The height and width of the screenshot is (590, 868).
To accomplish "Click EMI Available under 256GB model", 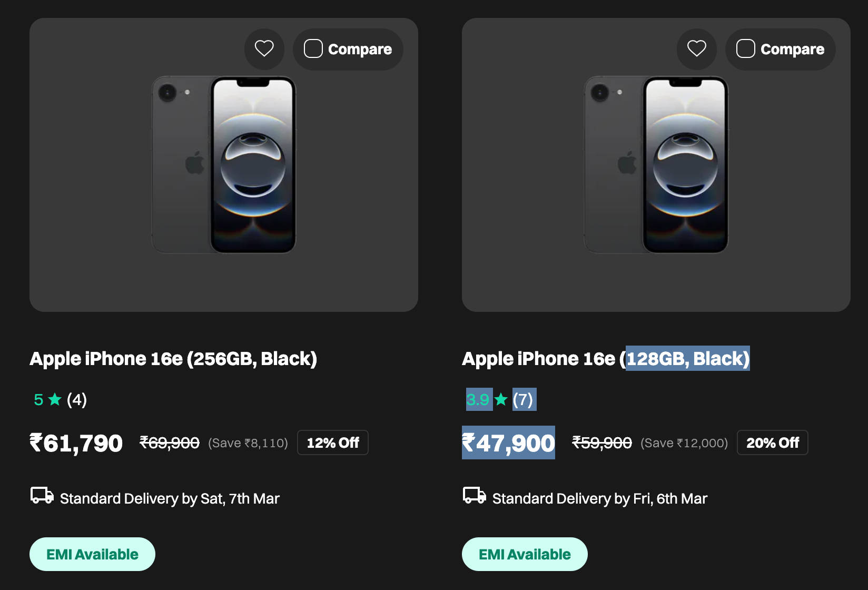I will (x=92, y=554).
